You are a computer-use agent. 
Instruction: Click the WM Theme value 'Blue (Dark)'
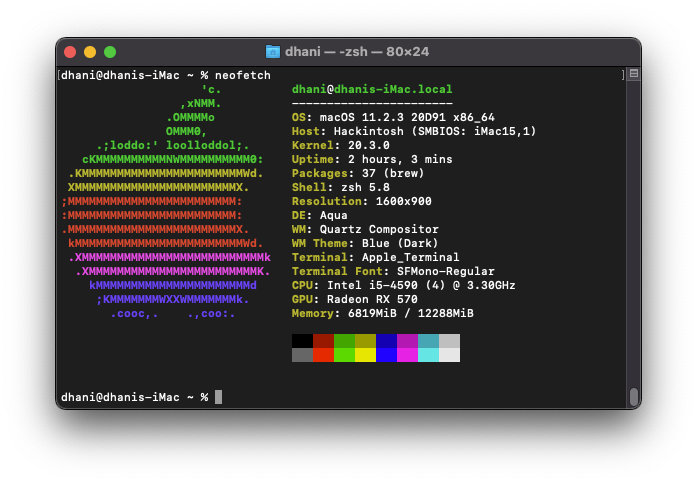pyautogui.click(x=400, y=243)
